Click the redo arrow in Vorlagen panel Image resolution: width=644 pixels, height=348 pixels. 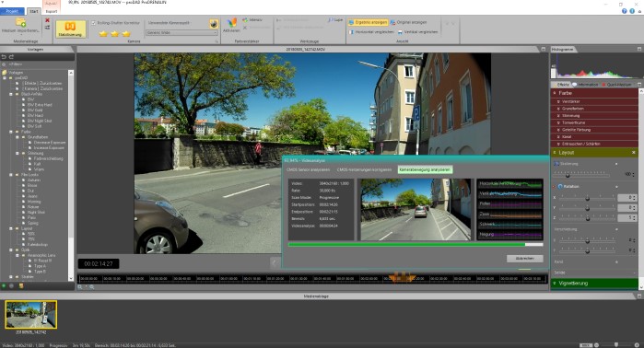point(11,57)
